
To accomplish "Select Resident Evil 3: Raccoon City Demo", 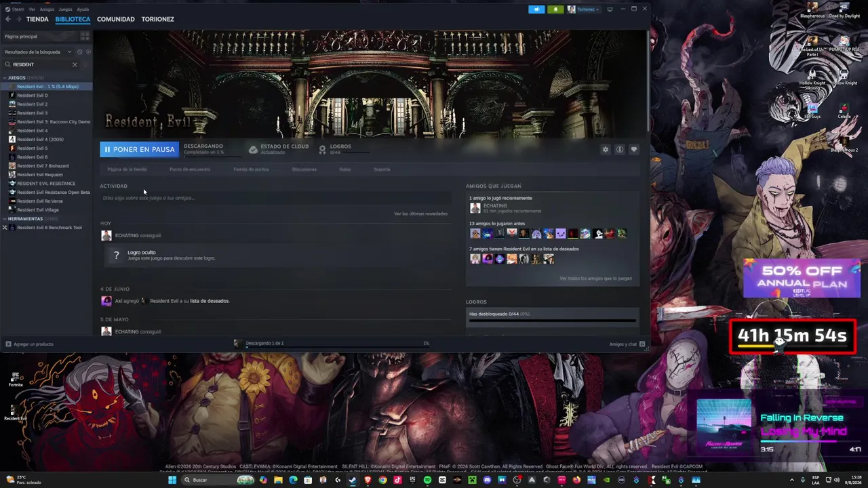I will tap(47, 122).
